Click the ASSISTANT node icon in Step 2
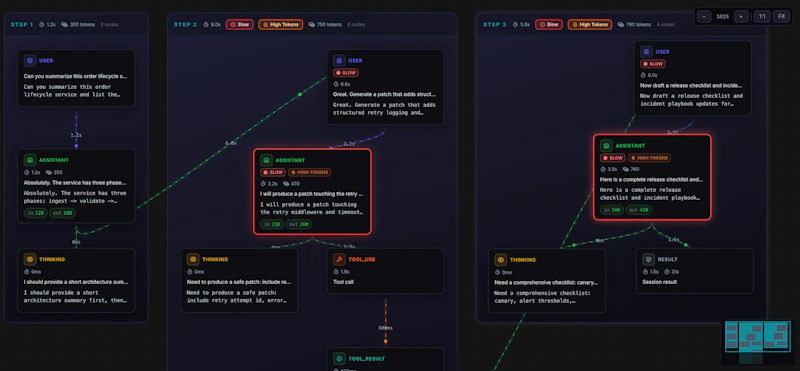 click(266, 160)
